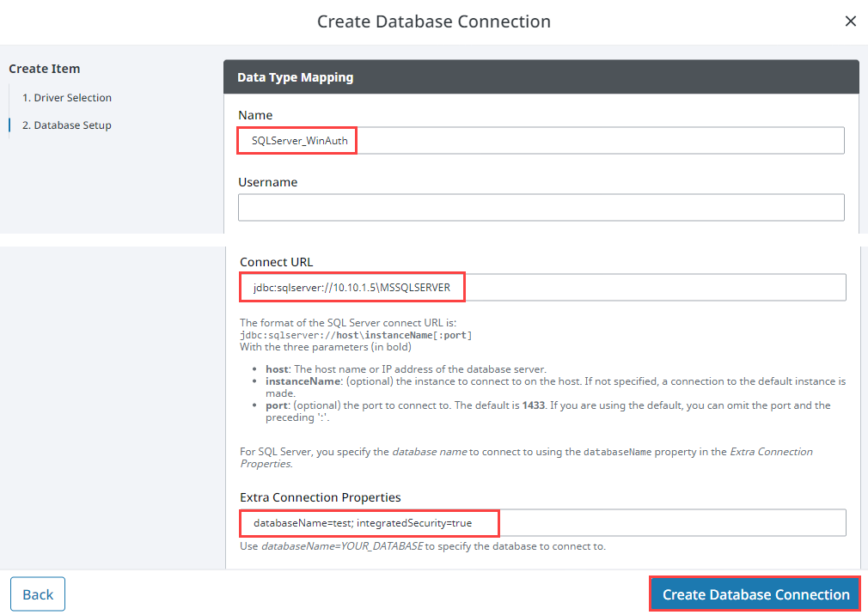This screenshot has width=868, height=615.
Task: Click the Extra Connection Properties input field
Action: pyautogui.click(x=542, y=522)
